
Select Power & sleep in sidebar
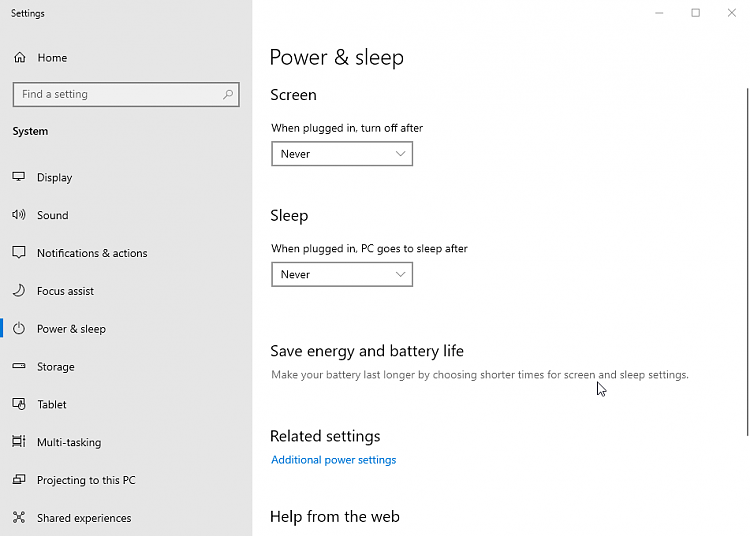click(x=71, y=329)
